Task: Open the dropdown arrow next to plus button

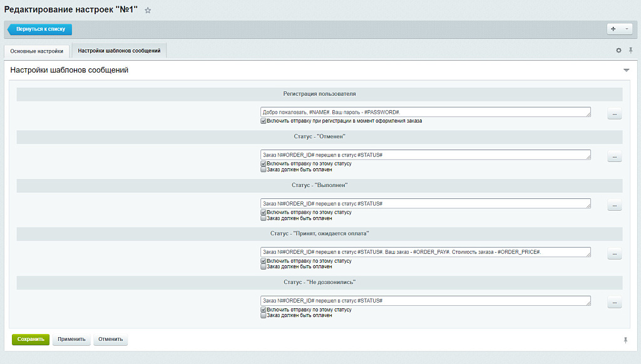Action: point(627,29)
